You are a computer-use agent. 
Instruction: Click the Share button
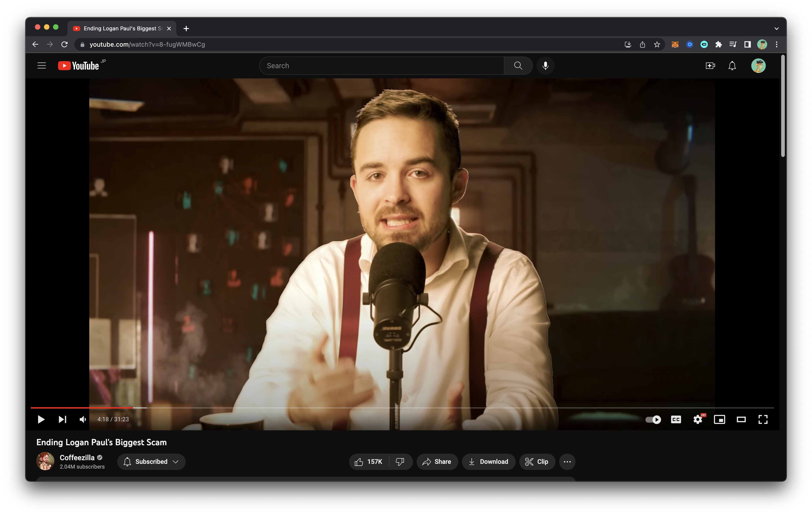point(437,461)
